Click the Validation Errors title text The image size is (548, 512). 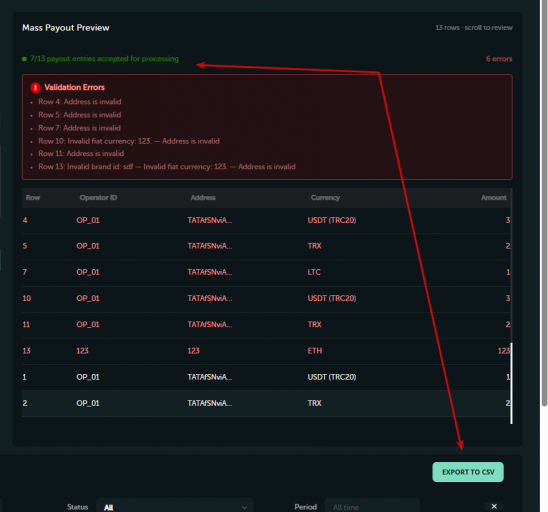(74, 87)
